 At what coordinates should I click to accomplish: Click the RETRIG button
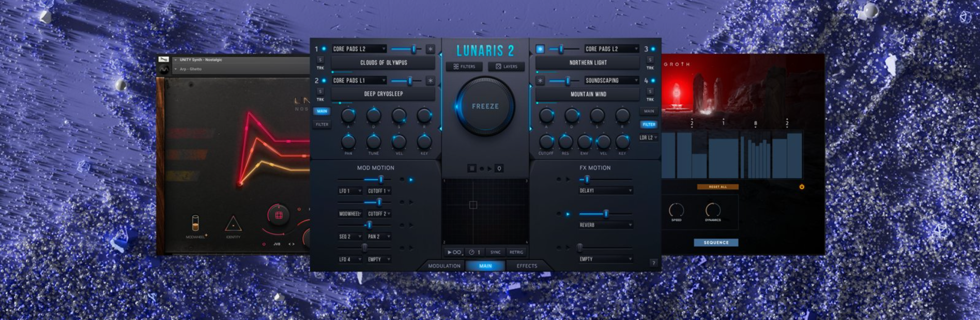pos(516,252)
